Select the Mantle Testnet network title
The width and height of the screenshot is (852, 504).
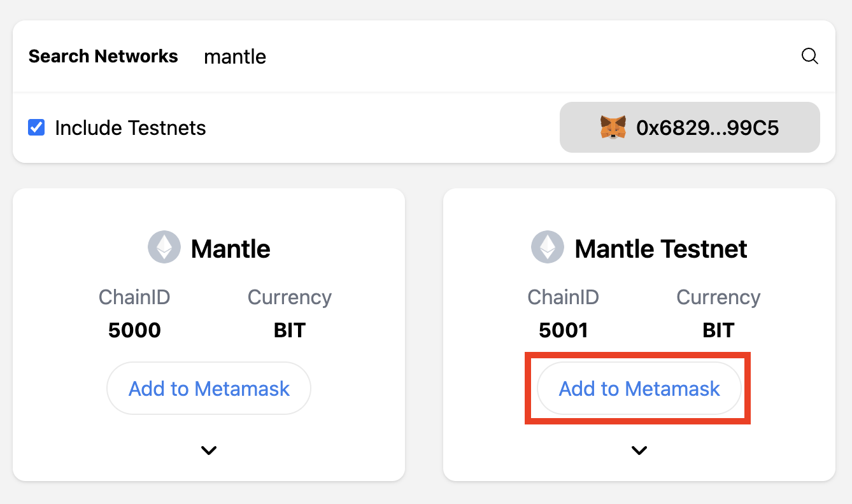tap(661, 249)
